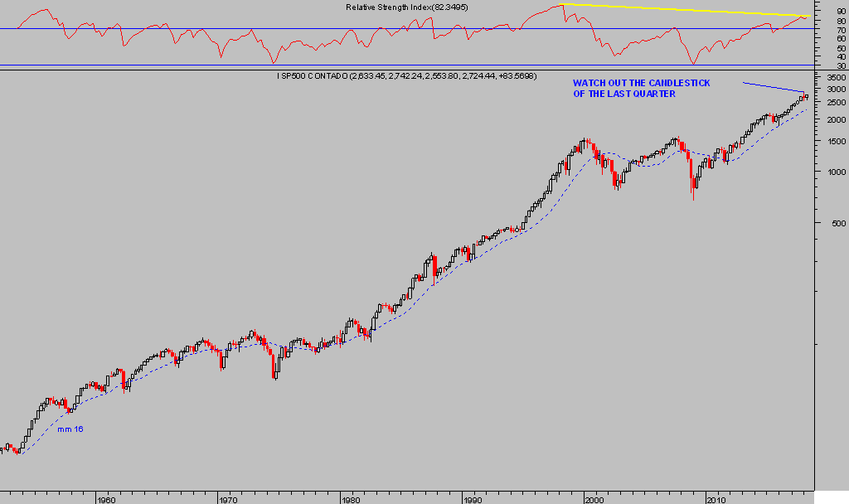Click the 1000 price axis label

(835, 172)
